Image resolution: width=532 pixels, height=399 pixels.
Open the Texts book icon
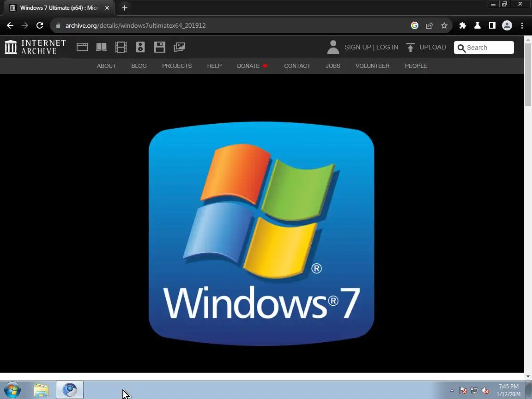102,47
